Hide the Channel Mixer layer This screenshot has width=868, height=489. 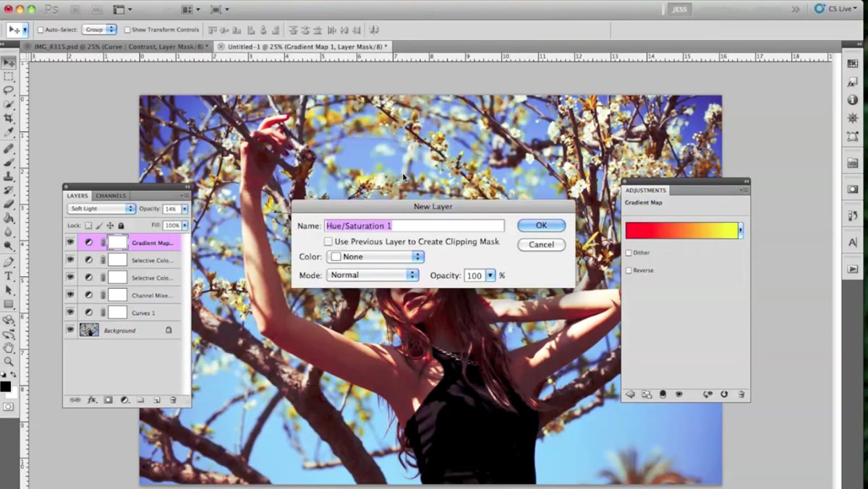tap(70, 295)
